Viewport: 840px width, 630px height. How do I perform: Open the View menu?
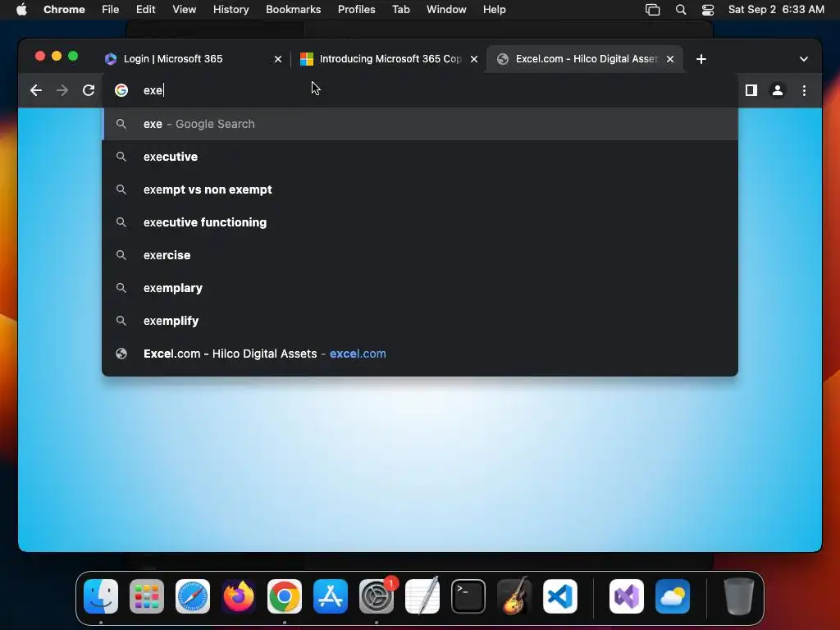point(184,10)
